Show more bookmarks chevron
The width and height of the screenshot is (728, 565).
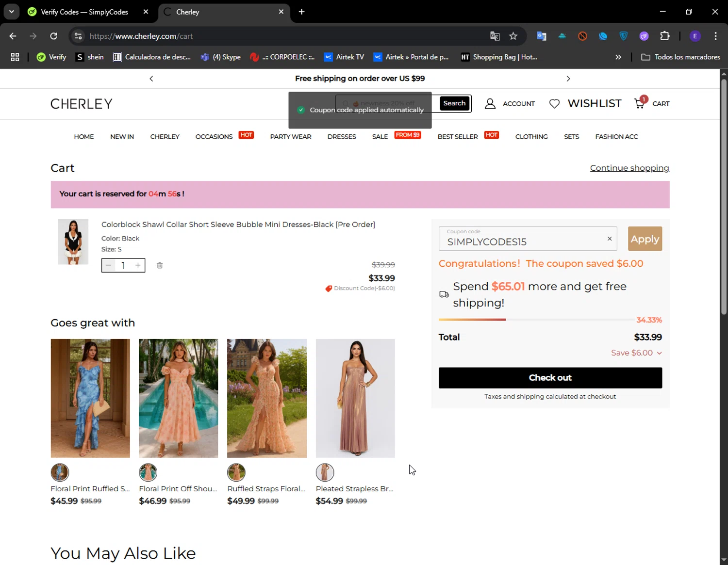(x=618, y=57)
